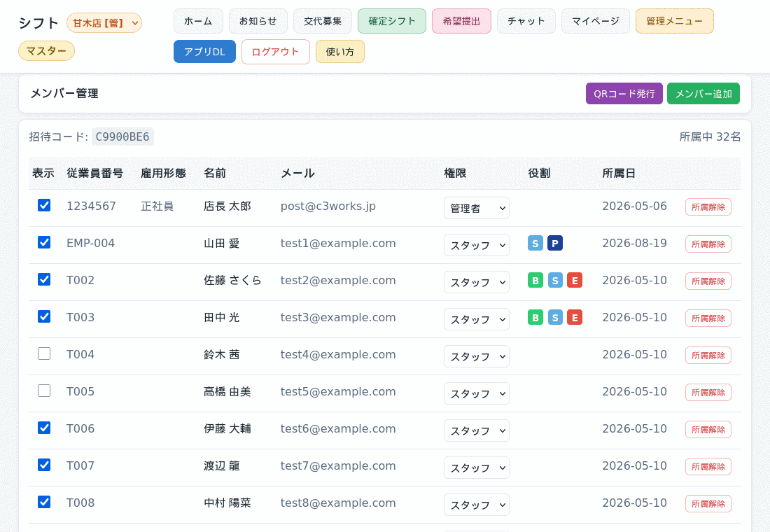770x532 pixels.
Task: Open the permission dropdown for 高橋 由美
Action: pos(476,393)
